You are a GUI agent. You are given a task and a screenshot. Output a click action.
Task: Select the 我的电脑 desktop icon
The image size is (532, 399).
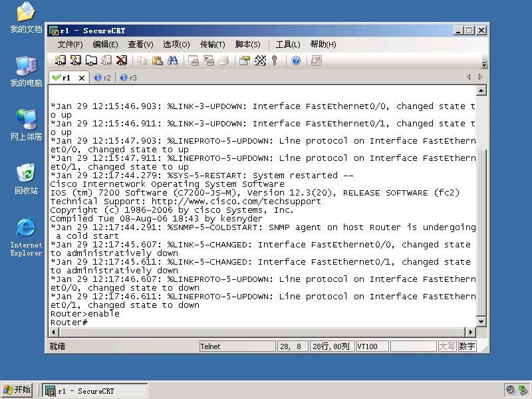tap(26, 71)
